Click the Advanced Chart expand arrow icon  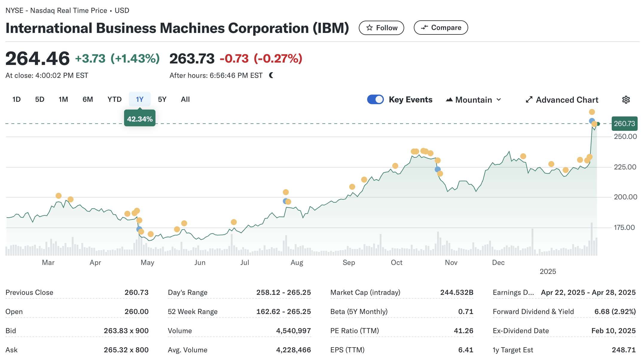tap(529, 100)
